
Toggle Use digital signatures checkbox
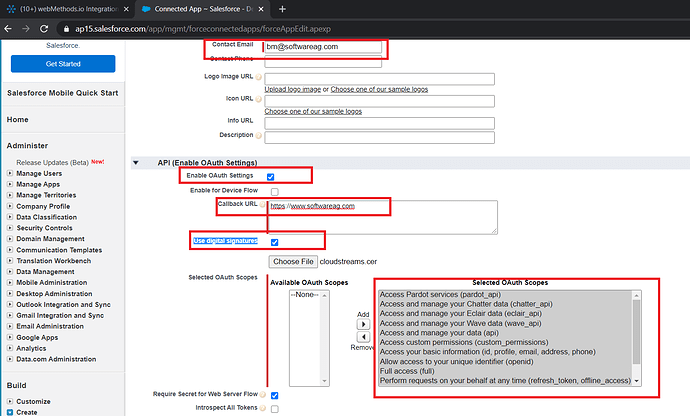point(275,242)
